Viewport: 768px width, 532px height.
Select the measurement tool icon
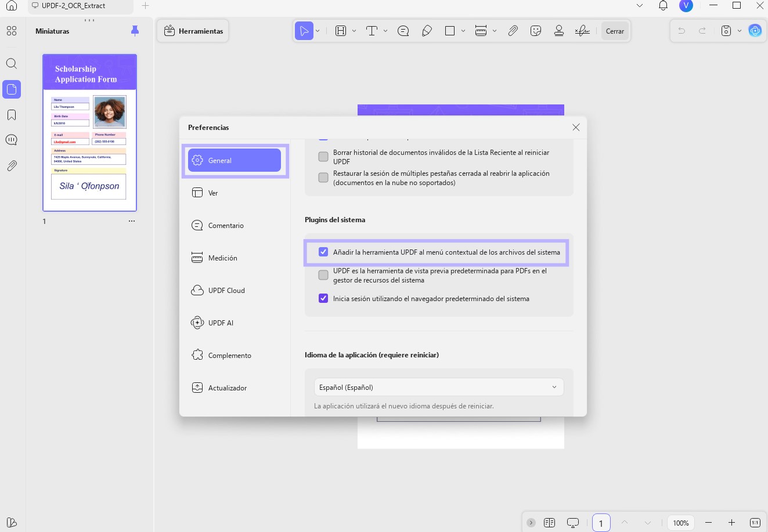481,31
